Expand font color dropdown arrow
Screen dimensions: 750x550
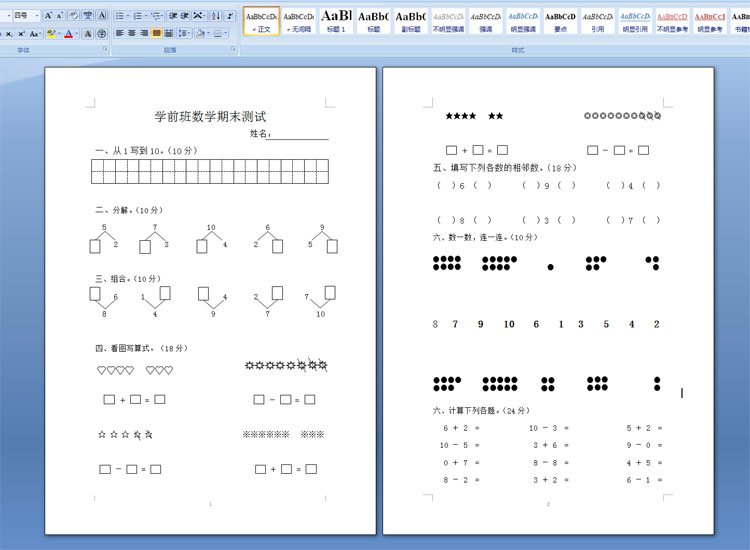pos(77,34)
